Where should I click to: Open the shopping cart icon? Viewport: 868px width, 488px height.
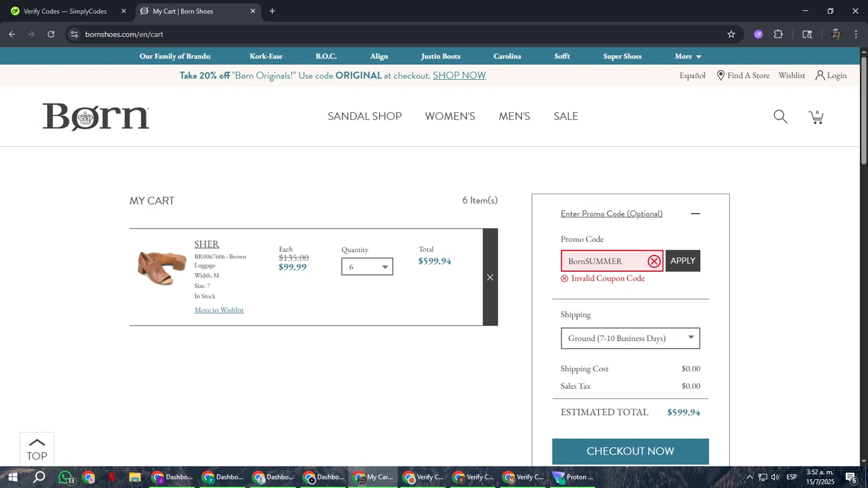click(816, 117)
